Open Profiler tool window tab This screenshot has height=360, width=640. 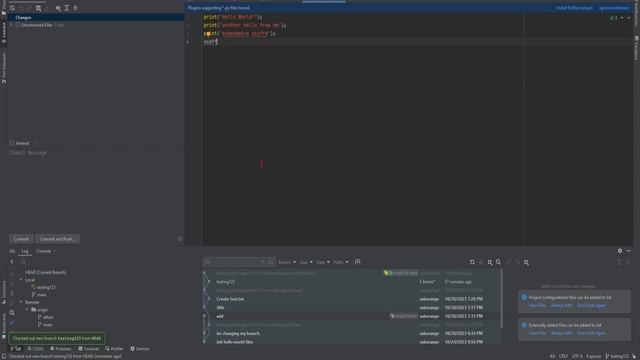pyautogui.click(x=114, y=349)
